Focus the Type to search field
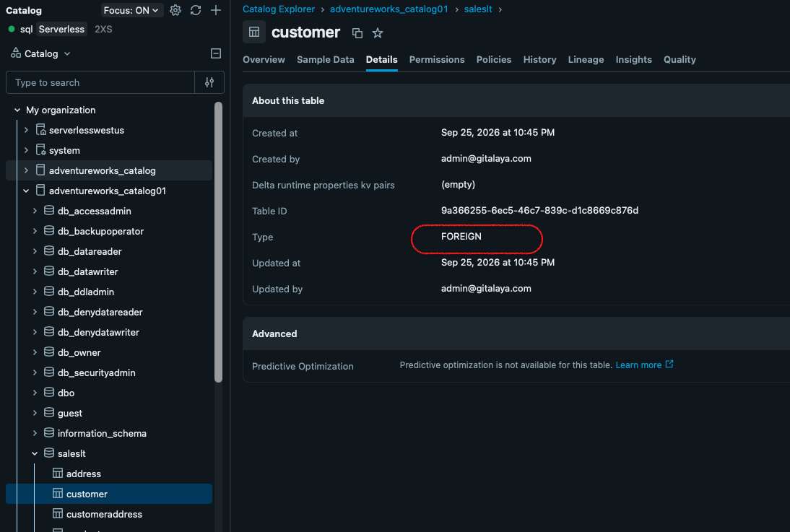The image size is (790, 532). (x=100, y=82)
